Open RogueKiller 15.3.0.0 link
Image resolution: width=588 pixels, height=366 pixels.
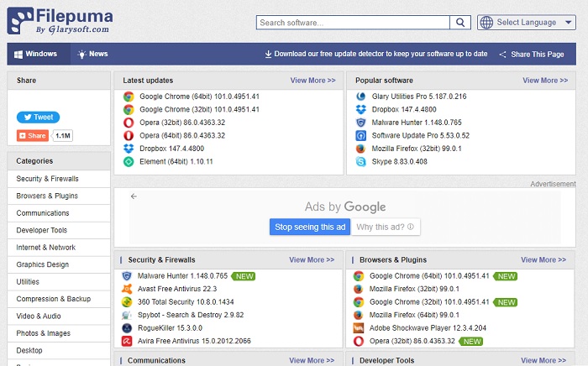pyautogui.click(x=170, y=328)
